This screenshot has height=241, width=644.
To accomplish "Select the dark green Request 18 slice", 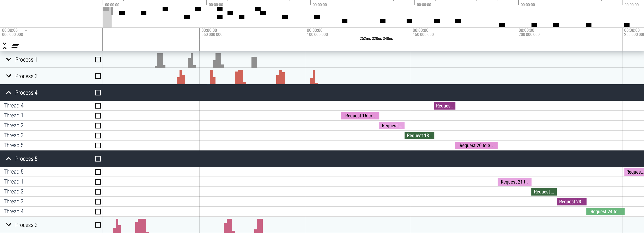I will (419, 136).
